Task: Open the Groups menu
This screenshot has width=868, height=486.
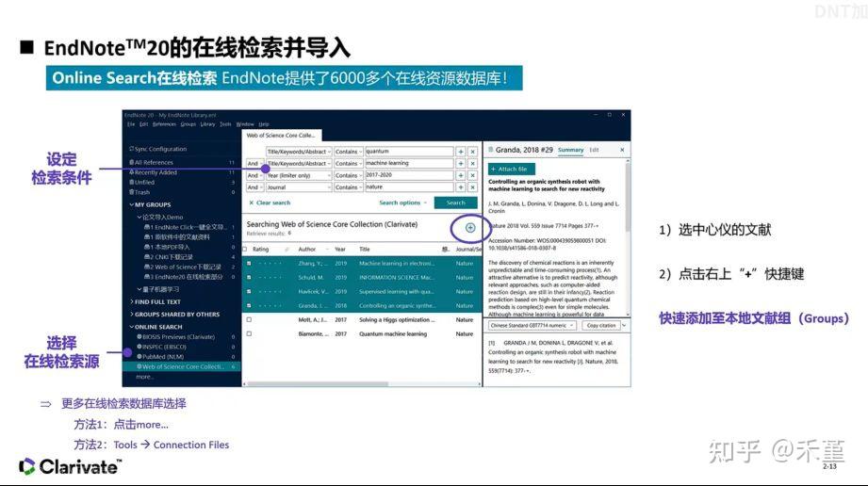Action: pos(188,124)
